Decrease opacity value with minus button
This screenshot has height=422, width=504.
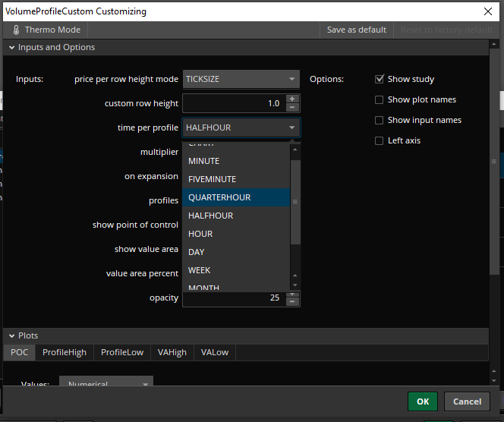(x=292, y=302)
